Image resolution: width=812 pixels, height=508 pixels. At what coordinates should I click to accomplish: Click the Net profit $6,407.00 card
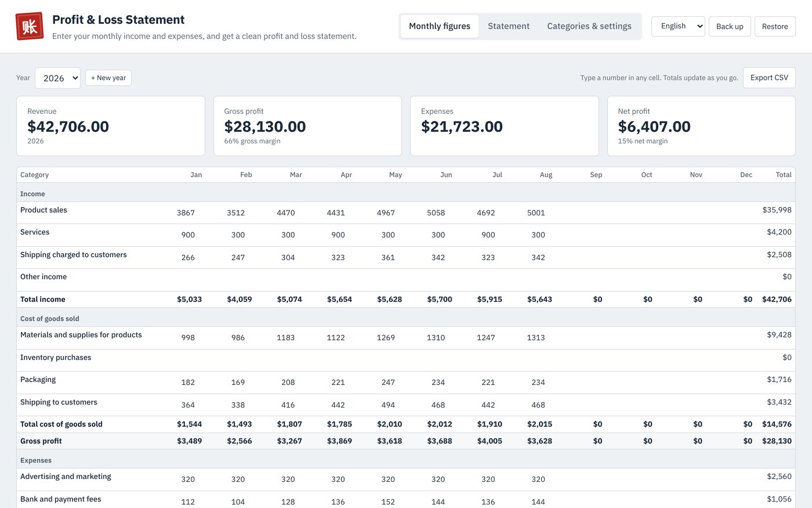click(701, 126)
